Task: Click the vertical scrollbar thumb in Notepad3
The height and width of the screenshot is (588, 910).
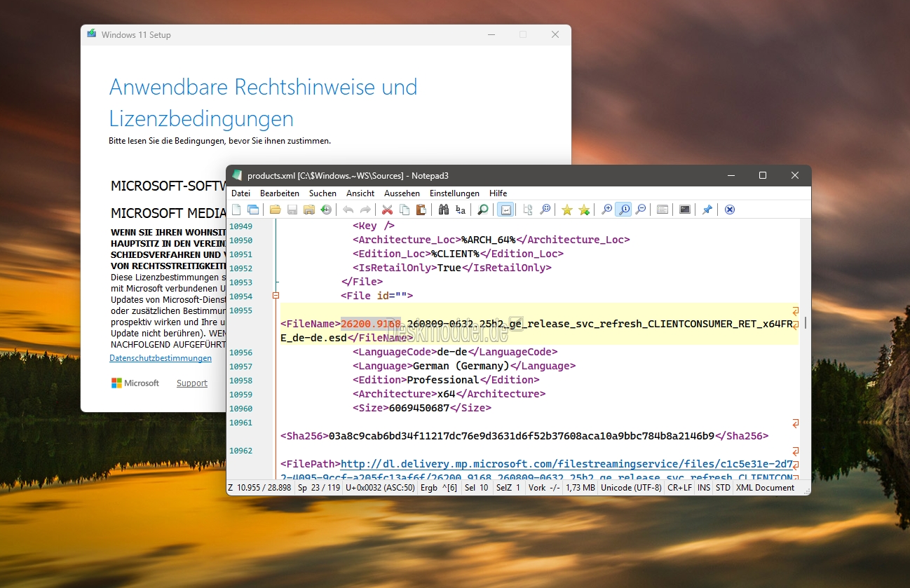Action: pos(806,322)
